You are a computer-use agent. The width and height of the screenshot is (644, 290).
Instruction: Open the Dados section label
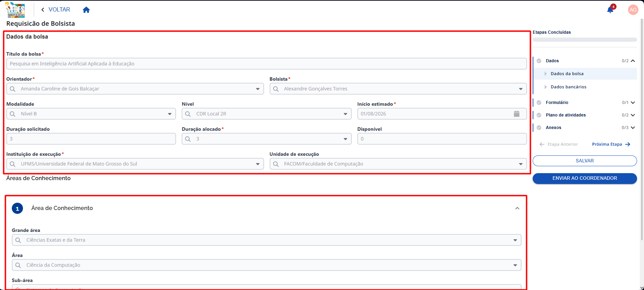point(552,61)
